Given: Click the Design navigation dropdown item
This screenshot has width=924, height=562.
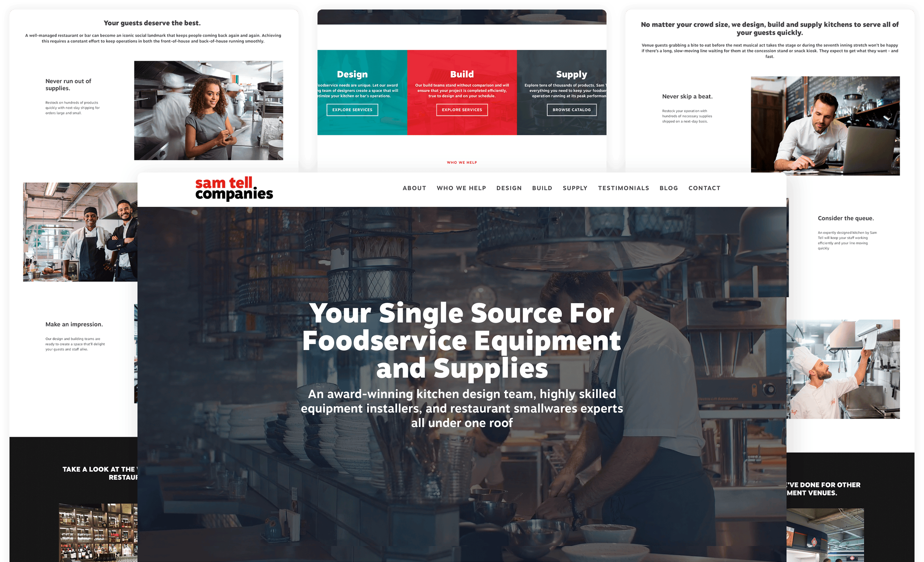Looking at the screenshot, I should click(509, 188).
